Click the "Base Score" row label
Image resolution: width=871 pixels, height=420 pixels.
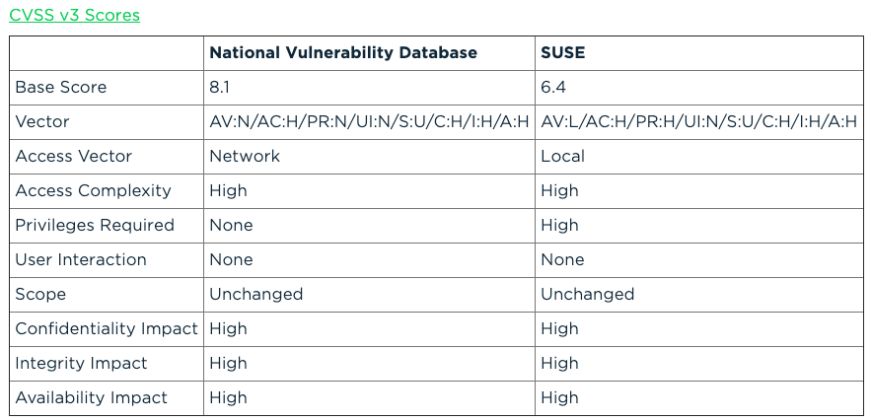pyautogui.click(x=60, y=88)
